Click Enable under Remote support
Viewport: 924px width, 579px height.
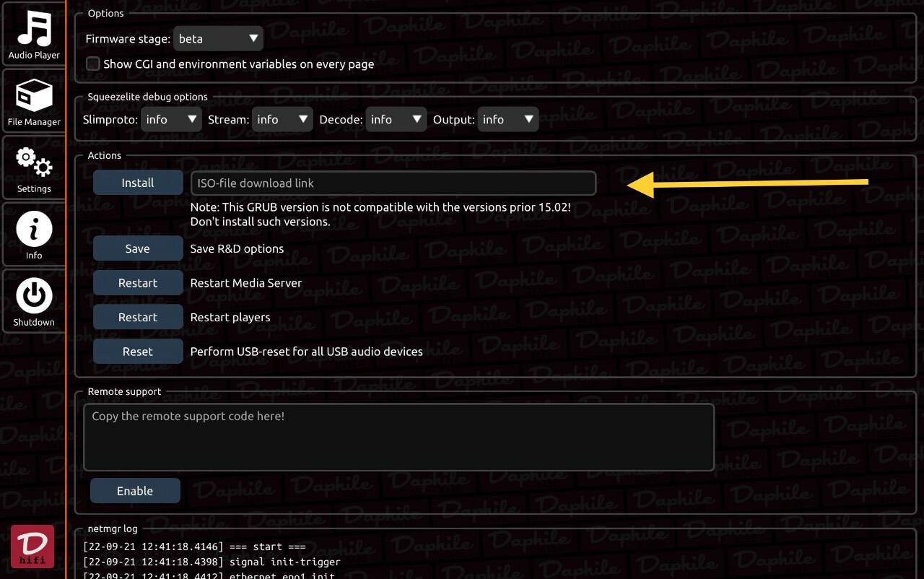(x=135, y=491)
